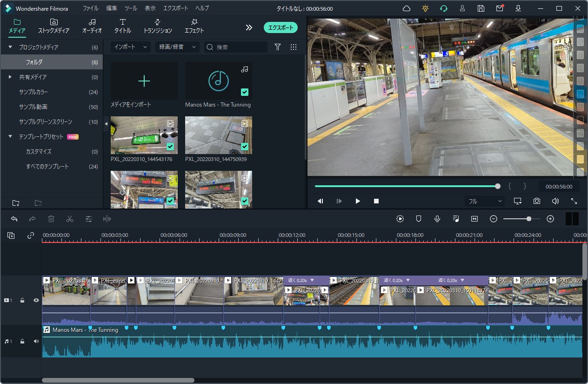Image resolution: width=588 pixels, height=384 pixels.
Task: Hide video track 1 with eye icon
Action: click(36, 300)
